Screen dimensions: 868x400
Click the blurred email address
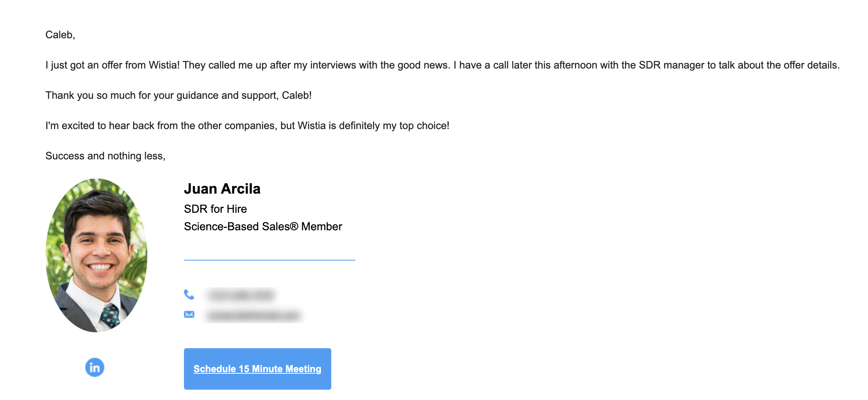coord(254,316)
